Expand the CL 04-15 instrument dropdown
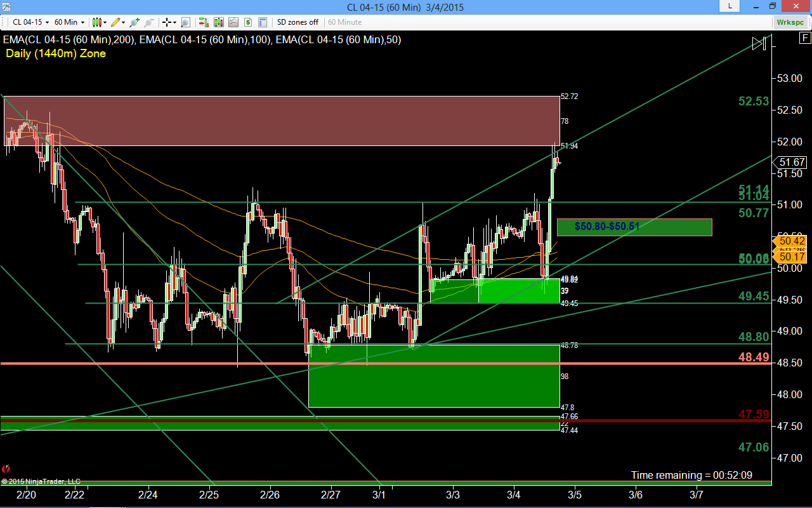This screenshot has height=508, width=812. pos(29,22)
